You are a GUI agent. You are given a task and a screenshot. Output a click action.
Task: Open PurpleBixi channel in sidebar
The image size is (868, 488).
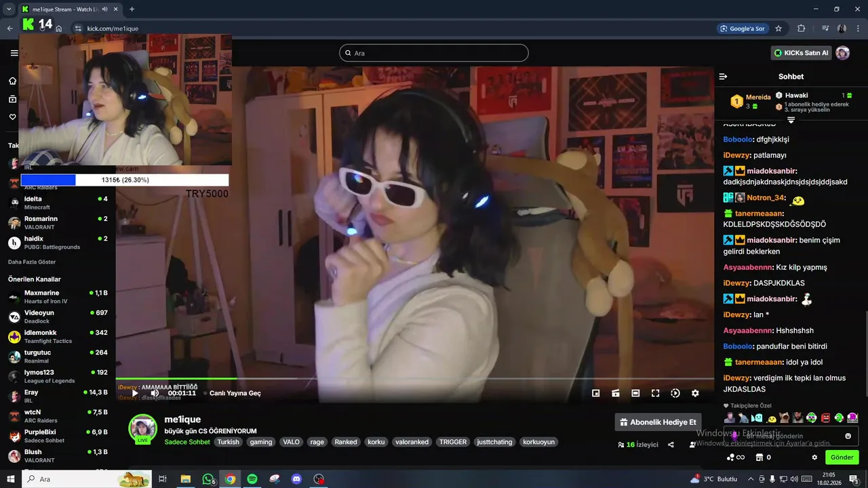coord(58,436)
